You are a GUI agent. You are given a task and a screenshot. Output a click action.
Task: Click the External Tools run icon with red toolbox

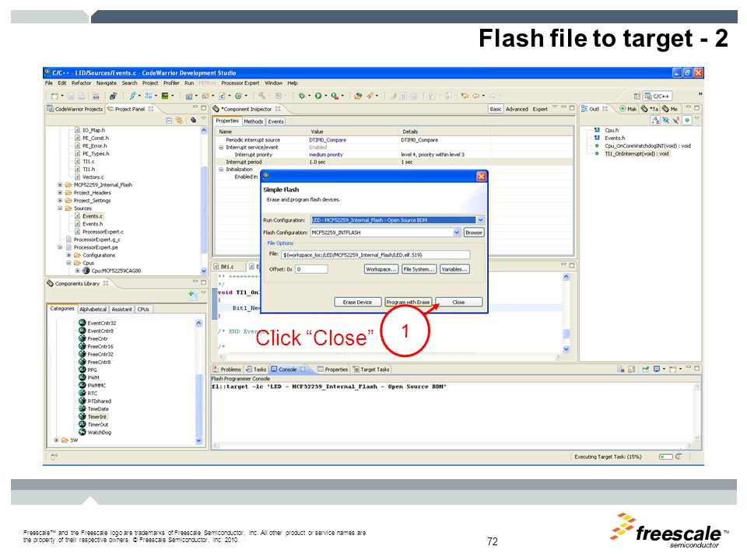coord(335,96)
